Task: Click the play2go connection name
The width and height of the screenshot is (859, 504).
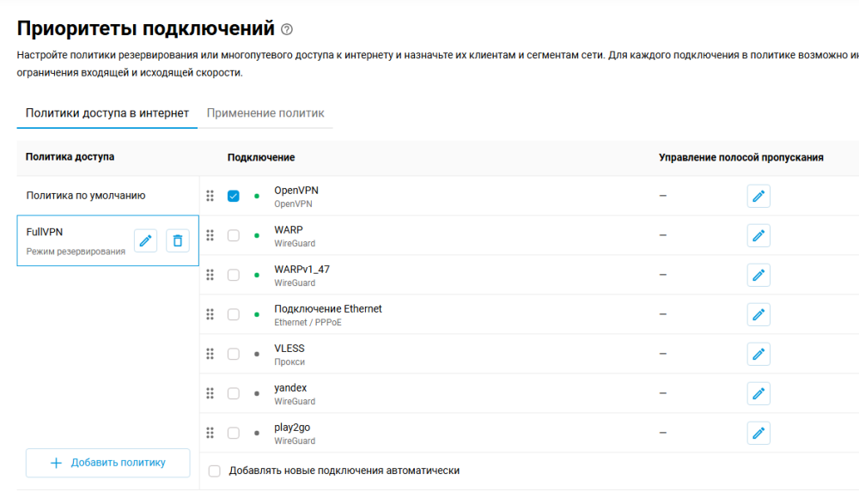Action: pos(292,428)
